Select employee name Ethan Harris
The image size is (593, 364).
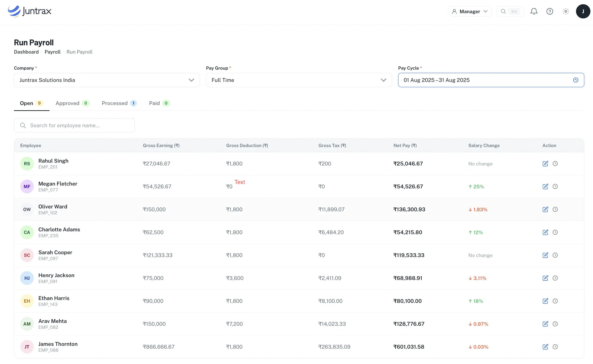pyautogui.click(x=54, y=298)
